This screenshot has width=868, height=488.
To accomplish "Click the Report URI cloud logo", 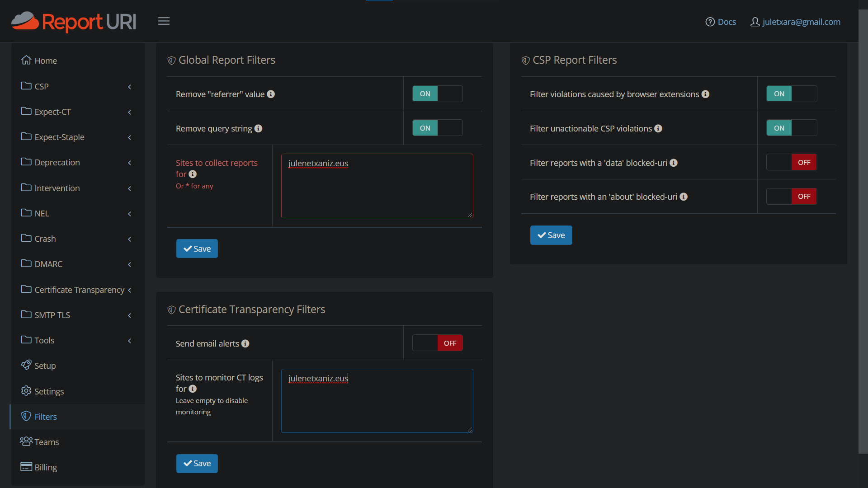I will (25, 21).
